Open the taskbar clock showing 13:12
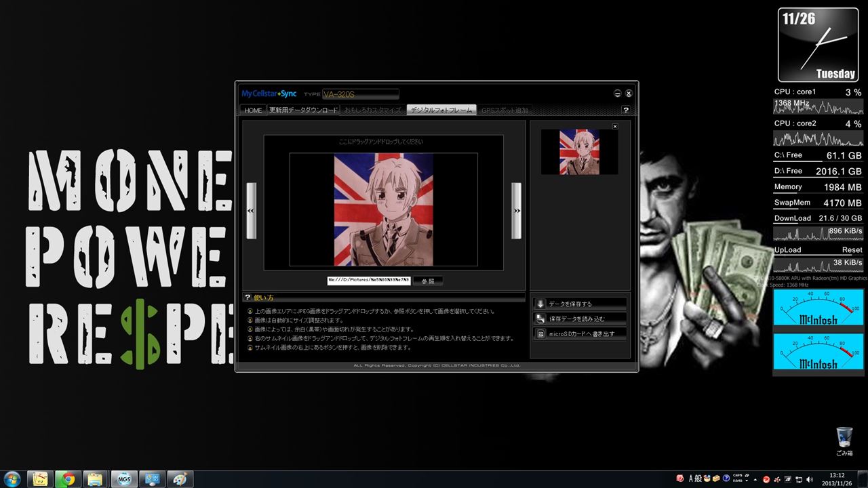Image resolution: width=868 pixels, height=488 pixels. click(x=837, y=479)
